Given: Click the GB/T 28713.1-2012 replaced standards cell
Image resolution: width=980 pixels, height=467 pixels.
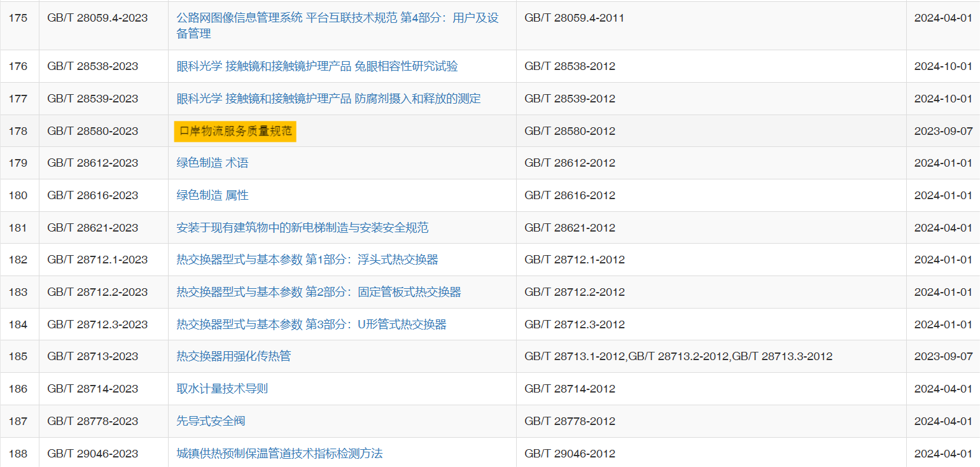Looking at the screenshot, I should 678,356.
